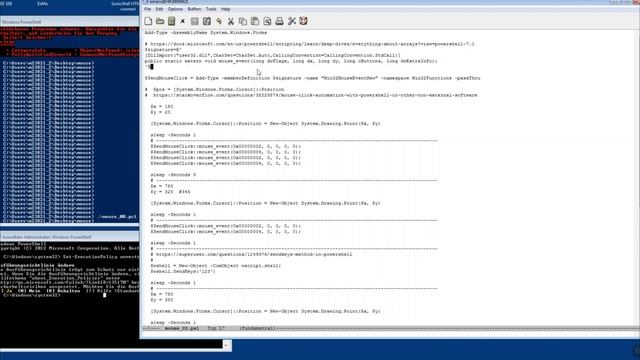This screenshot has height=360, width=640.
Task: Open the File menu in Emacs
Action: click(x=147, y=9)
